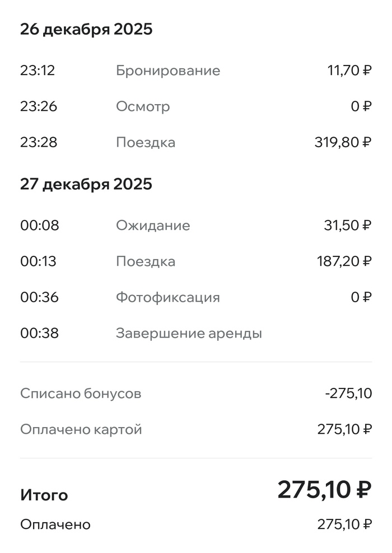392x553 pixels.
Task: Open the Осмотр entry
Action: [x=143, y=106]
